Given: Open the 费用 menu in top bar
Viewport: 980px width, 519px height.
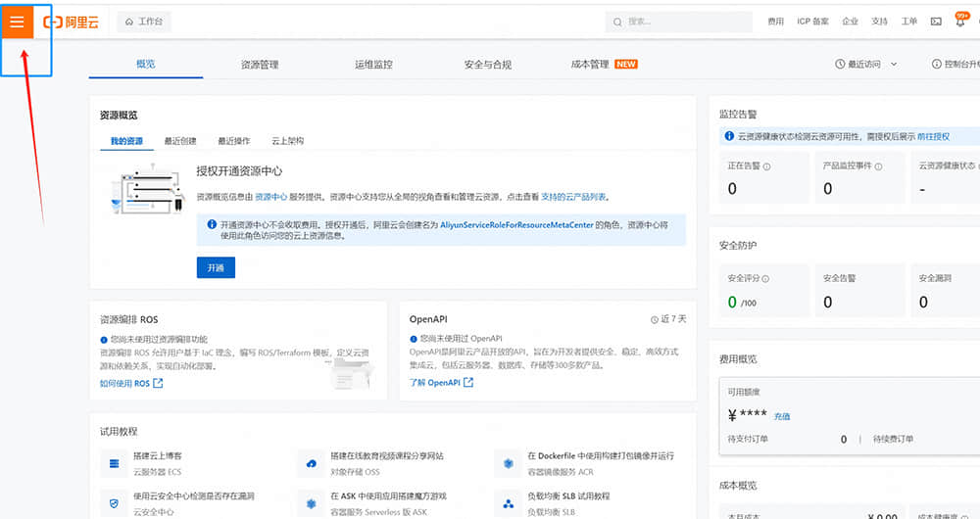Looking at the screenshot, I should pos(775,22).
